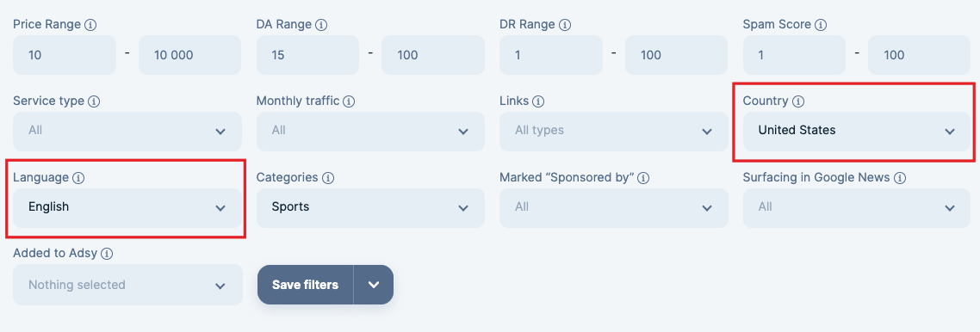This screenshot has height=332, width=980.
Task: Expand the Marked Sponsored by dropdown
Action: 614,208
